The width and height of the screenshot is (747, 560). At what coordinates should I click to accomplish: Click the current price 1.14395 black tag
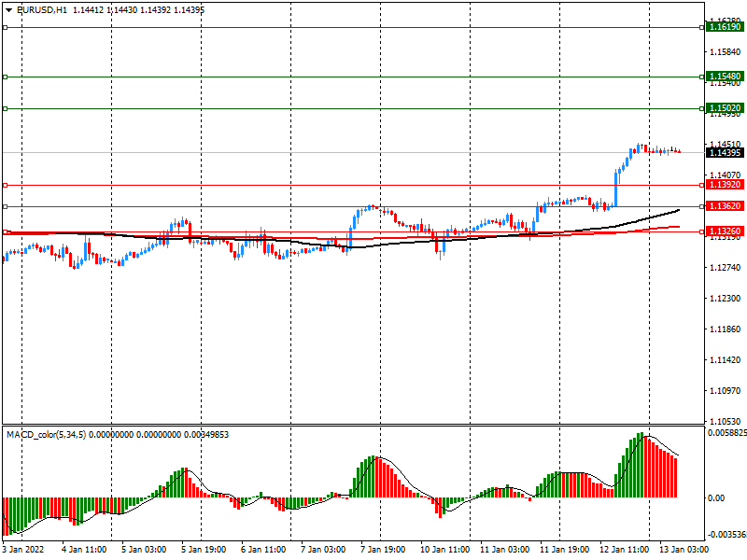point(725,153)
